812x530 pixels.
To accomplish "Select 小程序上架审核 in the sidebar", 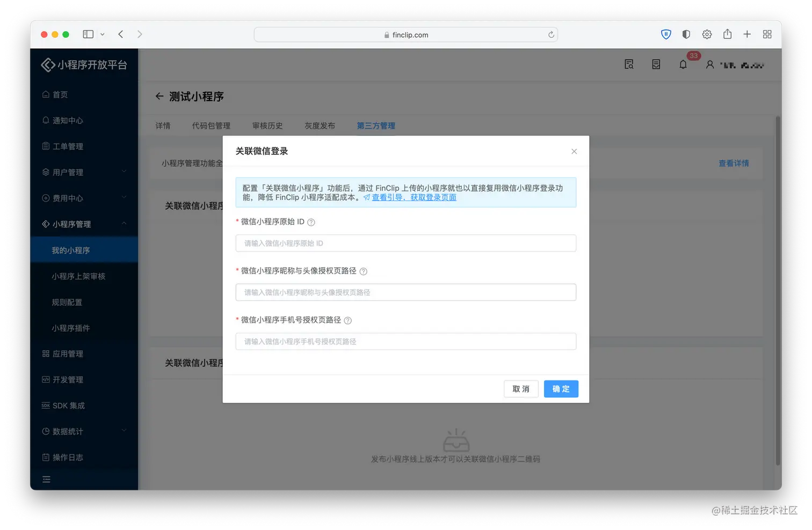I will (x=84, y=276).
